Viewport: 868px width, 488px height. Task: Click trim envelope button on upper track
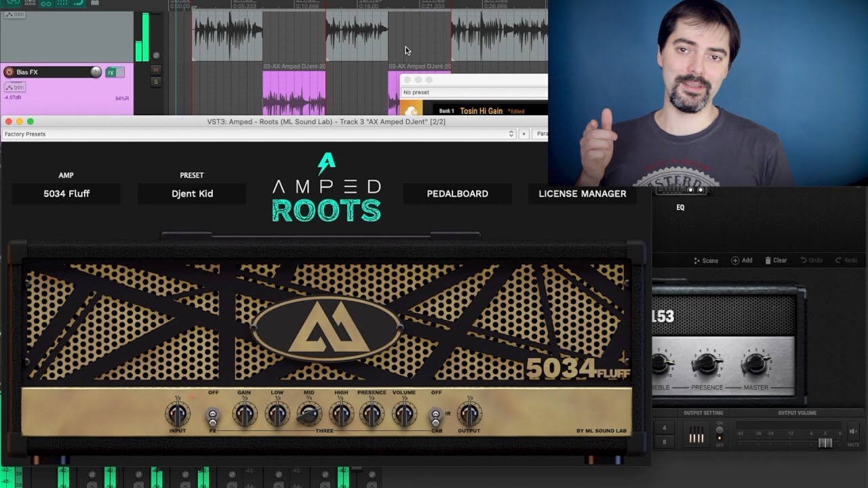coord(14,14)
